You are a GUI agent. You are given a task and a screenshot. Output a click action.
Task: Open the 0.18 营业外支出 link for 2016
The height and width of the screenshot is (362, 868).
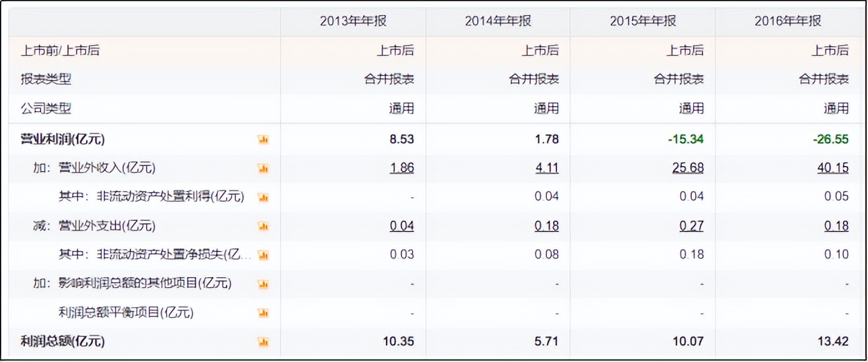(x=836, y=226)
